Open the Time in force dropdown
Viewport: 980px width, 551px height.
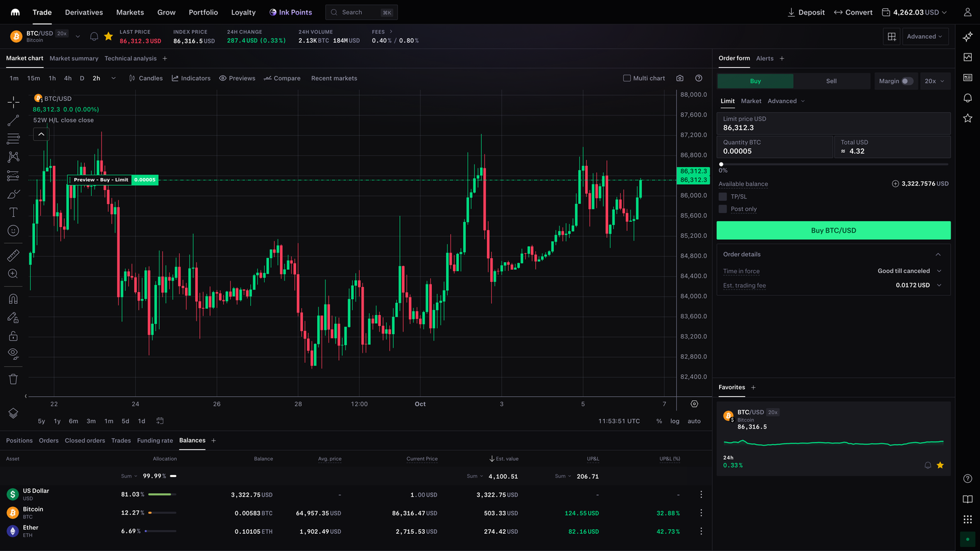pos(910,271)
